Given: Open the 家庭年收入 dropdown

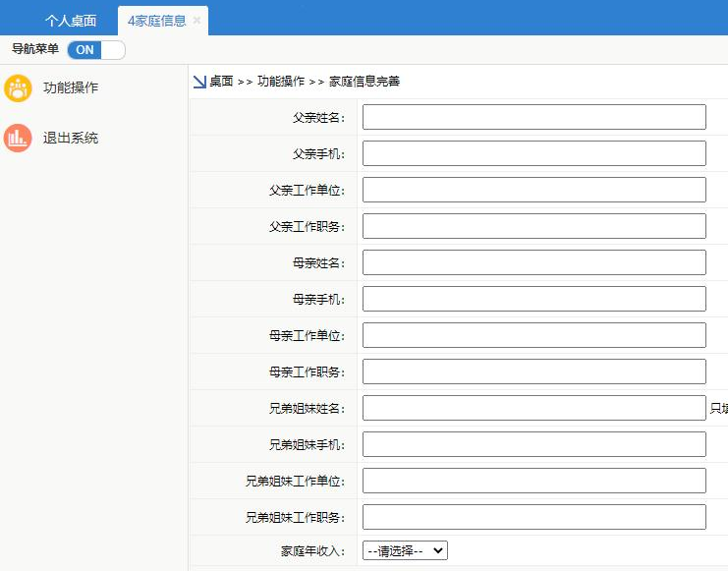Looking at the screenshot, I should [405, 551].
